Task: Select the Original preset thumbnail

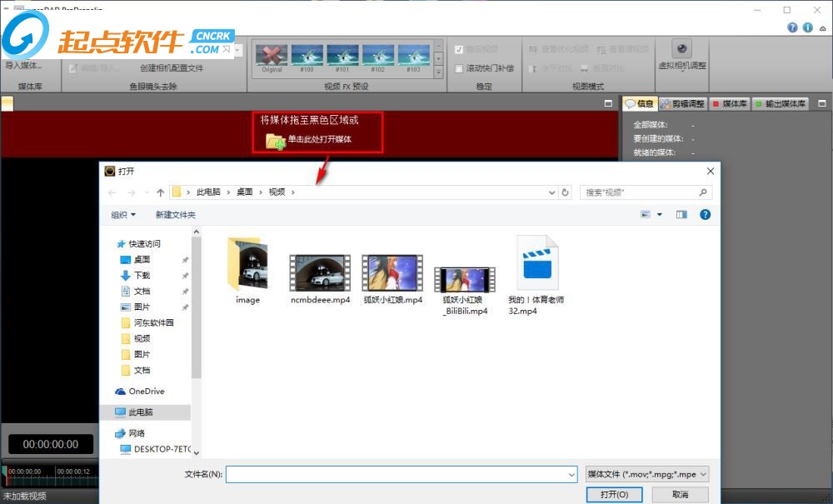Action: click(x=272, y=58)
